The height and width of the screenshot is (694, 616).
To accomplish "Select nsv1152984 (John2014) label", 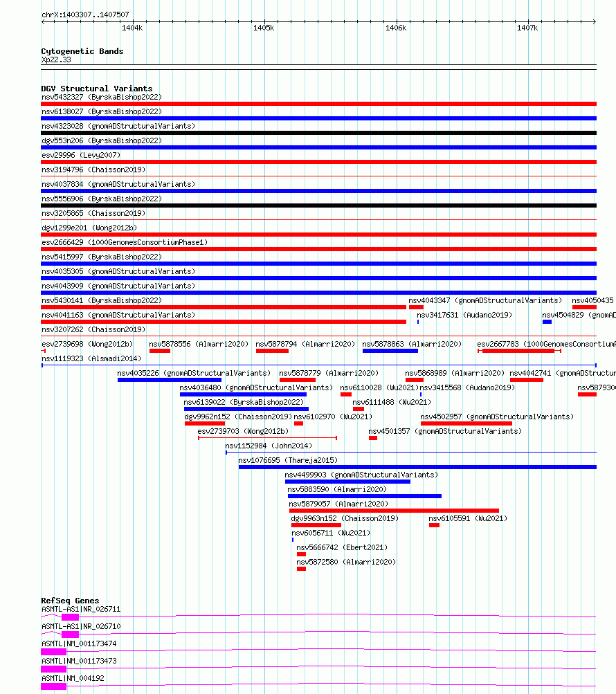I will pyautogui.click(x=269, y=446).
